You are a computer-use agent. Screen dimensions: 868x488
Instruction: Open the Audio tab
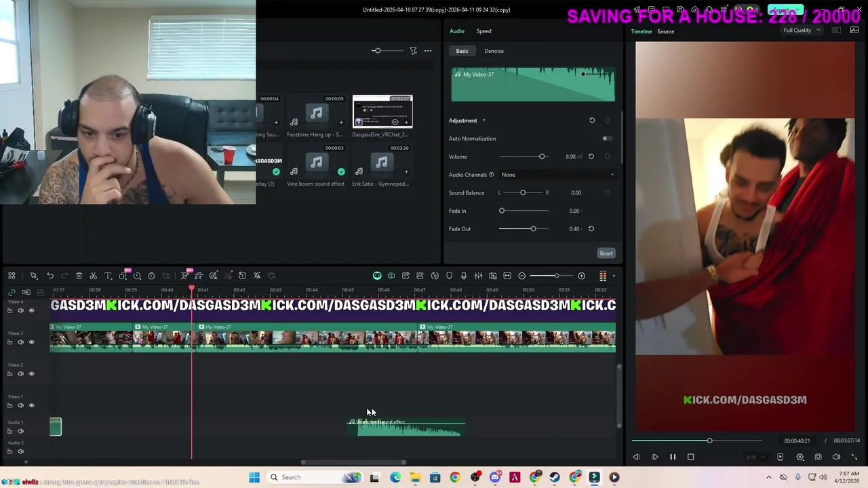point(457,31)
